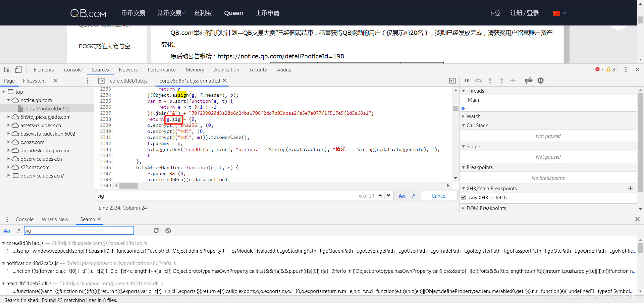Select detail?noticeId=215 file in tree
Screen dimensions: 644x303
click(x=47, y=108)
